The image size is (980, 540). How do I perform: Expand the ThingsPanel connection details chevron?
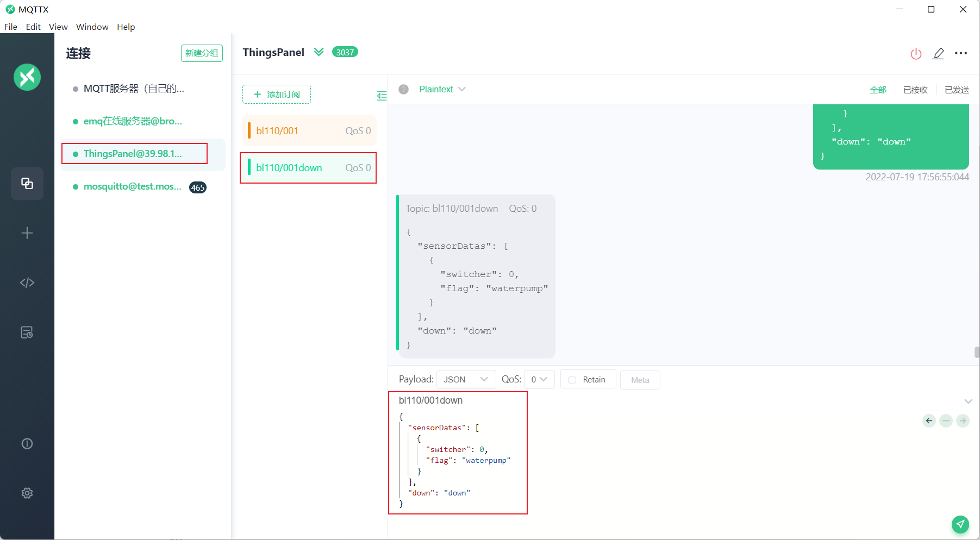point(319,52)
